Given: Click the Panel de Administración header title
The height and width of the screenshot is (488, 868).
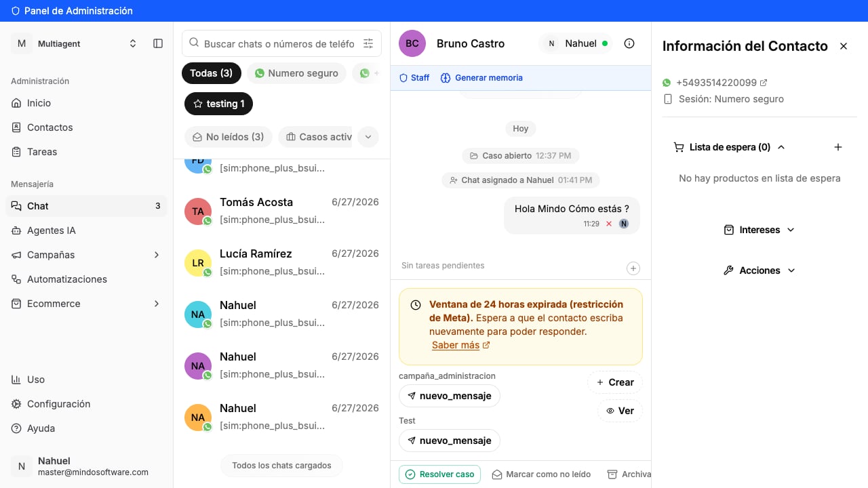Looking at the screenshot, I should click(x=79, y=11).
